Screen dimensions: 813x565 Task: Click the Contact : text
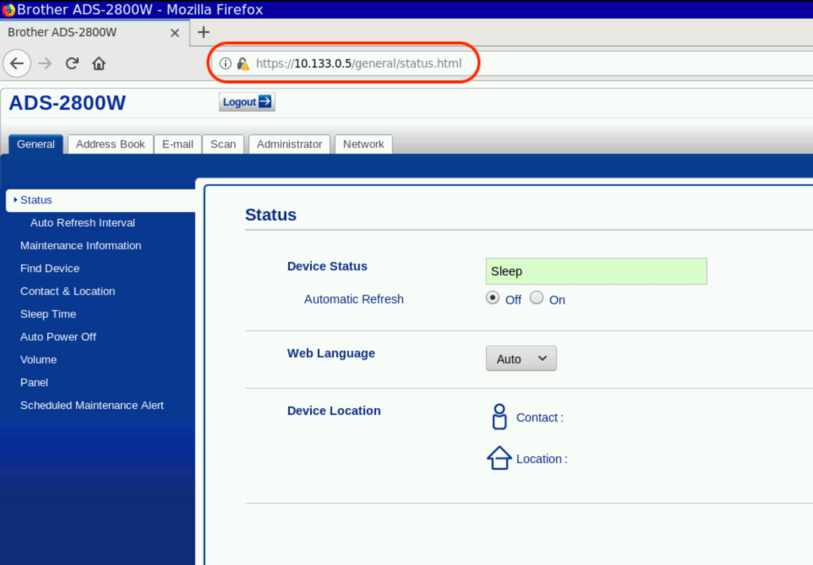coord(540,418)
